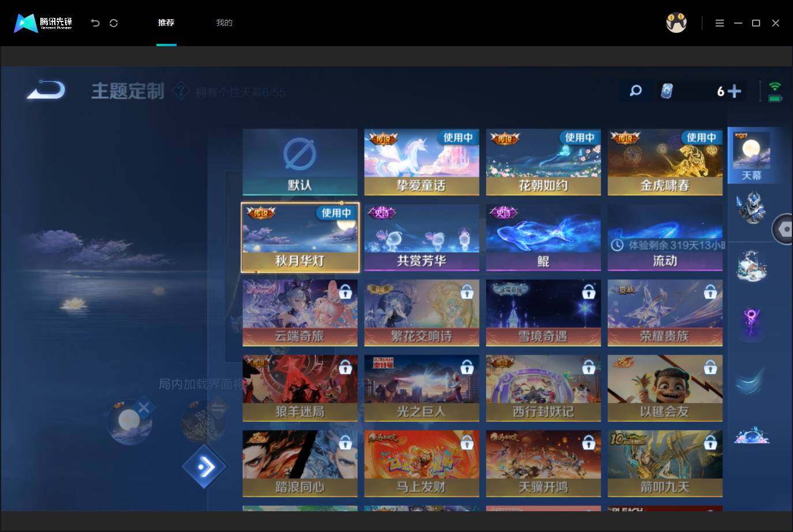Select the purple portal sidebar icon

[x=751, y=323]
